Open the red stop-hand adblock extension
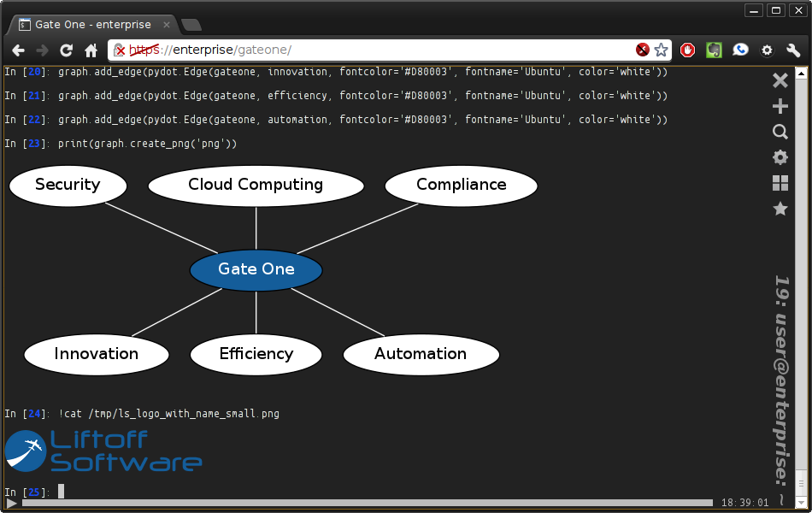The image size is (812, 513). (x=688, y=50)
